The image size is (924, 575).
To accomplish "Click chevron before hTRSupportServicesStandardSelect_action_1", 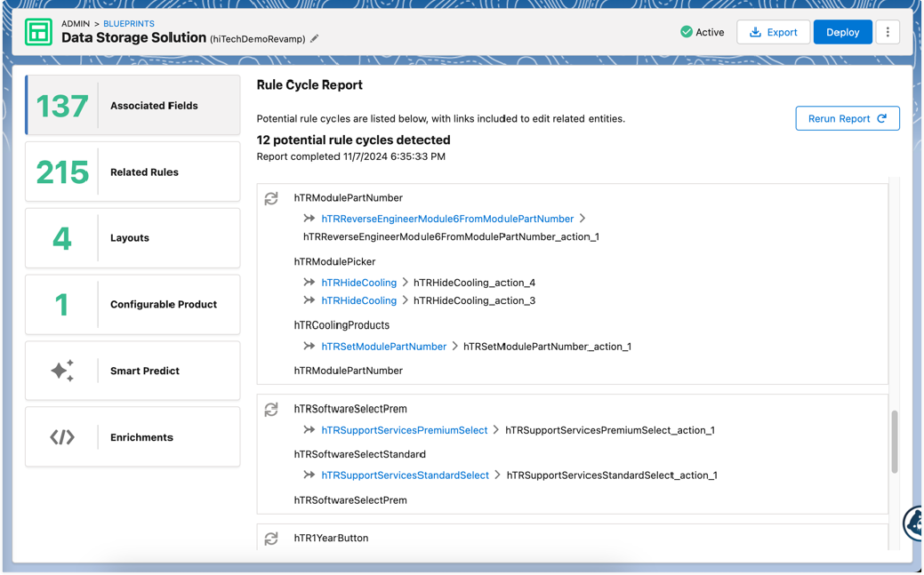I will pyautogui.click(x=497, y=475).
